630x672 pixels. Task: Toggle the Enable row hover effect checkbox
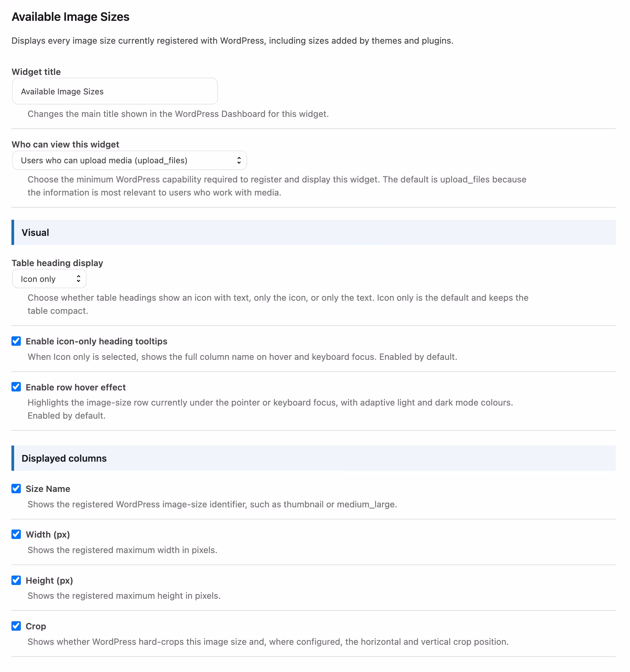(16, 387)
